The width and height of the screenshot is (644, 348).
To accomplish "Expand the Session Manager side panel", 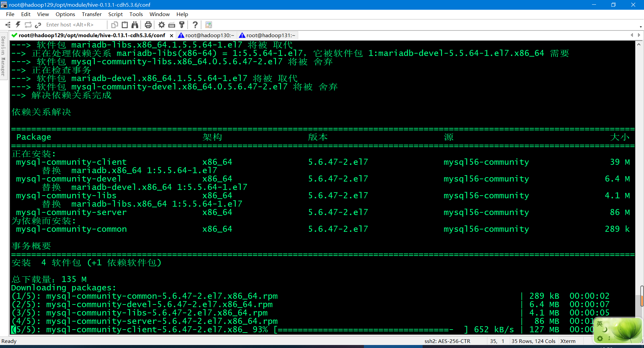I will [x=3, y=56].
